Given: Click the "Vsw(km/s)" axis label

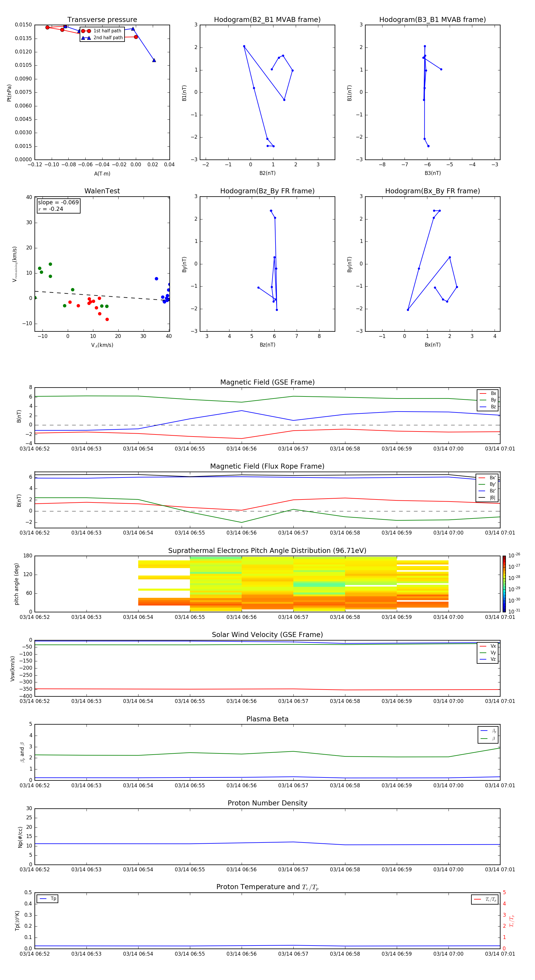Looking at the screenshot, I should coord(12,668).
